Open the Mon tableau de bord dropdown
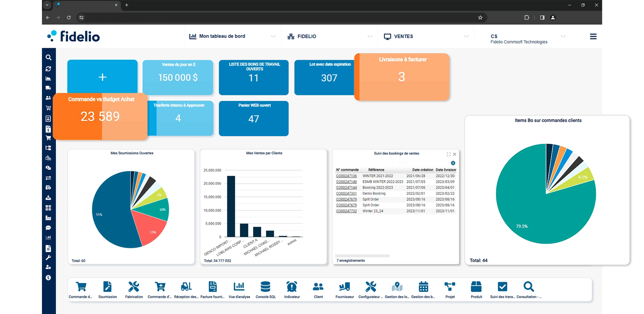This screenshot has width=644, height=314. click(x=274, y=36)
